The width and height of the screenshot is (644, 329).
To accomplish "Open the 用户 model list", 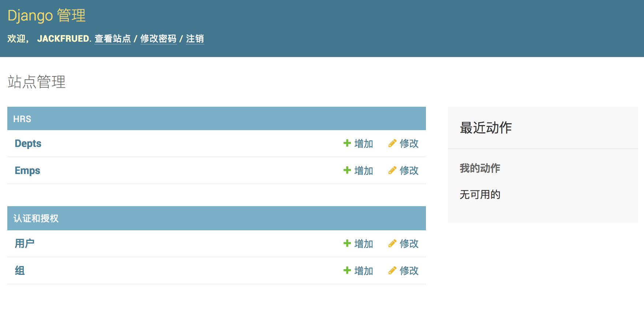I will 25,243.
